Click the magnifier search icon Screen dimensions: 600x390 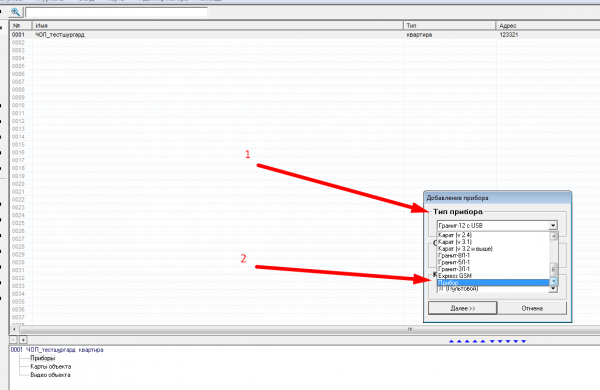(x=15, y=12)
